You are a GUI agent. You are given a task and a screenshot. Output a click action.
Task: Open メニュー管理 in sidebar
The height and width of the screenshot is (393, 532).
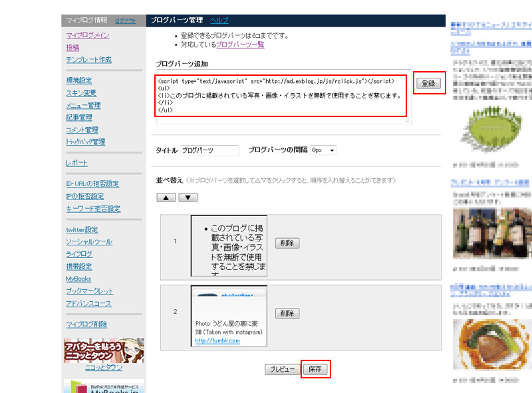pyautogui.click(x=83, y=105)
